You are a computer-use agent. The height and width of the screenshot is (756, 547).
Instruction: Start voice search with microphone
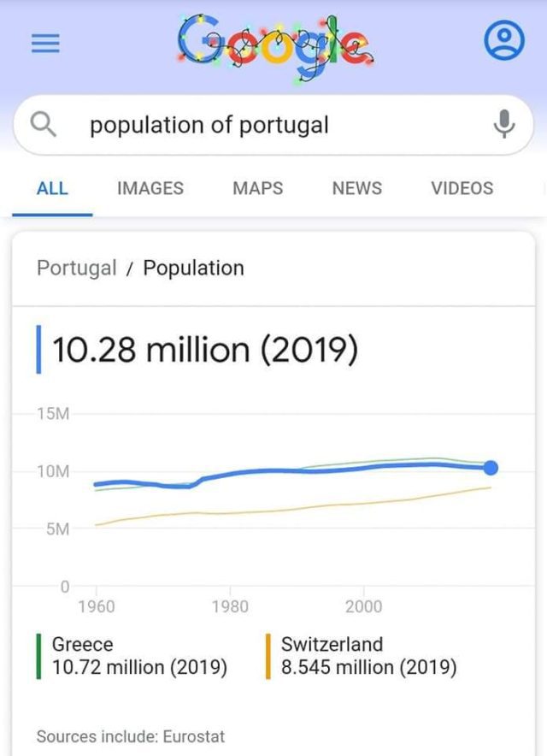pos(505,126)
